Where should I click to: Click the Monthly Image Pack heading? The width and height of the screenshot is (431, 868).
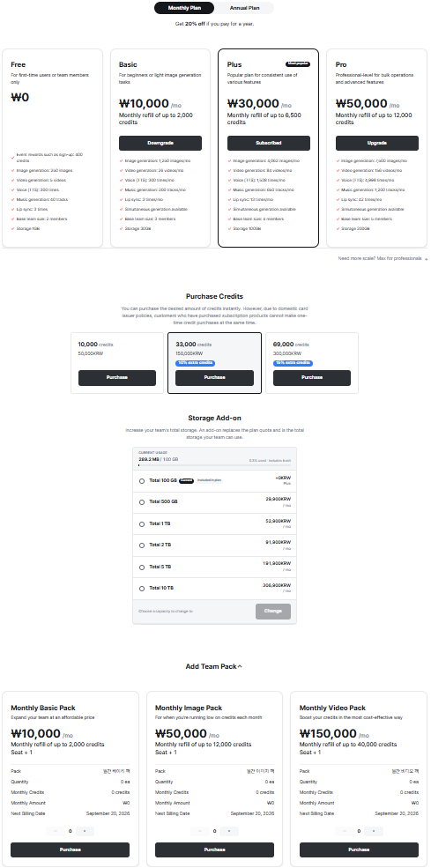pos(189,708)
